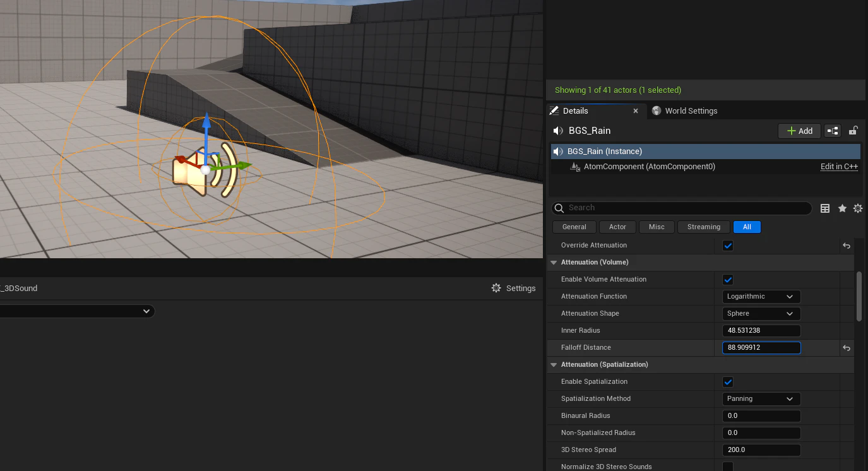The height and width of the screenshot is (471, 868).
Task: Open the Edit in C++ link
Action: (x=839, y=167)
